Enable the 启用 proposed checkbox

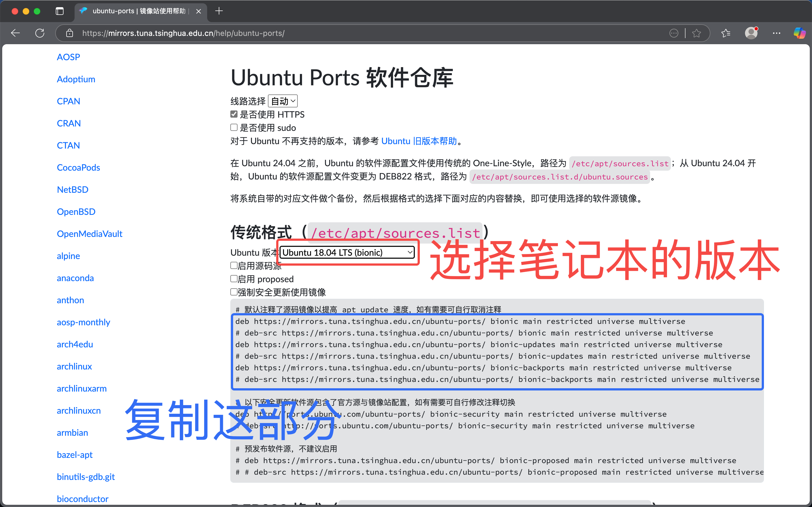pyautogui.click(x=234, y=279)
